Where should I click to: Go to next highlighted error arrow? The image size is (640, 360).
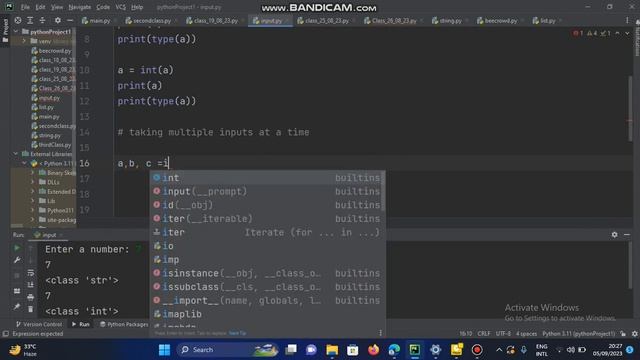click(x=627, y=33)
